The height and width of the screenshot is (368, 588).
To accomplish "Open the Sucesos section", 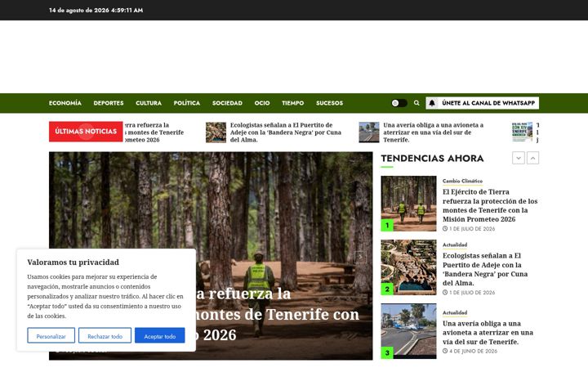I will pos(329,103).
